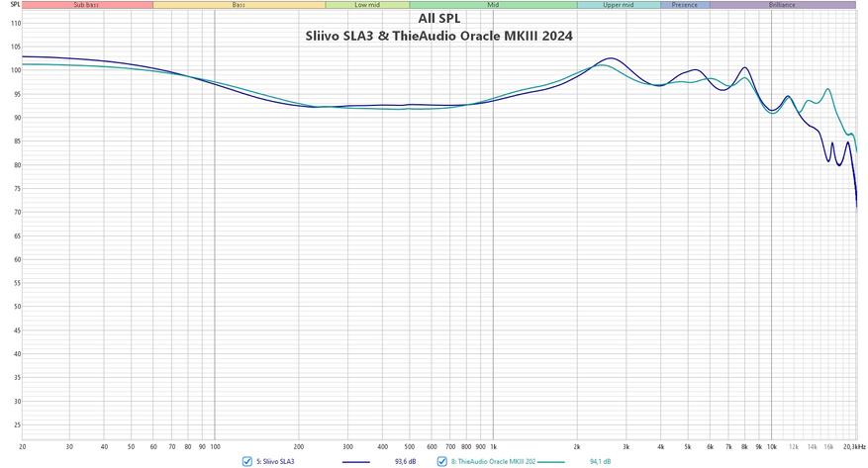The image size is (868, 468).
Task: Click the Low mid band label
Action: [x=367, y=5]
